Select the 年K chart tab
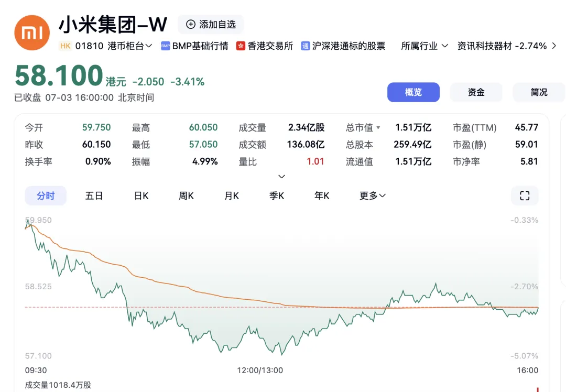 tap(322, 195)
